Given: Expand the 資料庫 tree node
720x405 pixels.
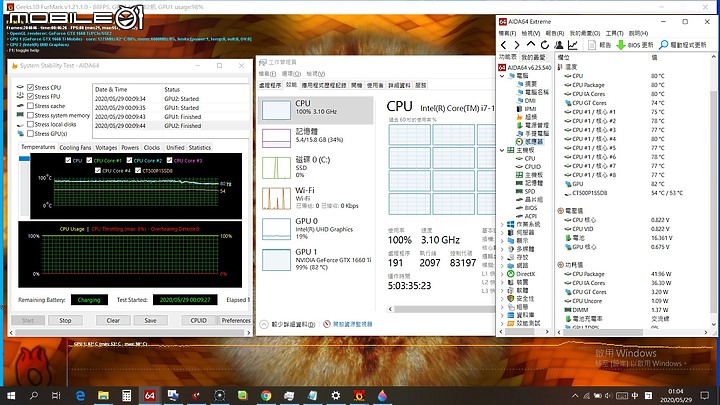Looking at the screenshot, I should (502, 315).
